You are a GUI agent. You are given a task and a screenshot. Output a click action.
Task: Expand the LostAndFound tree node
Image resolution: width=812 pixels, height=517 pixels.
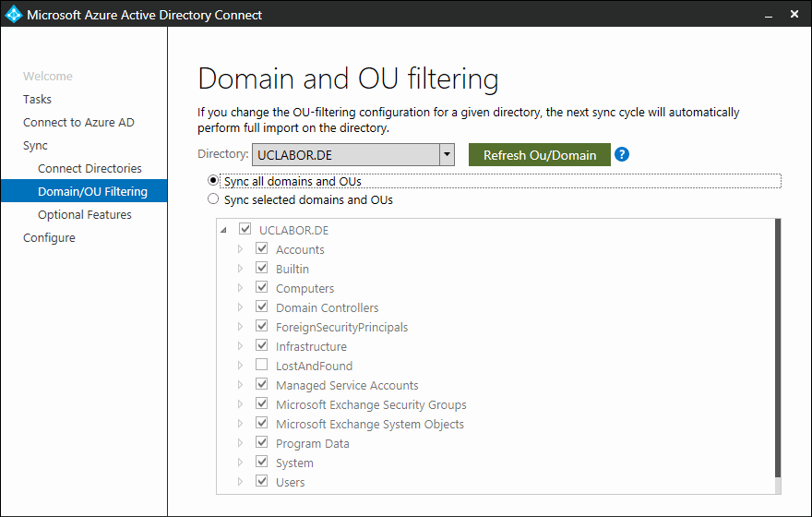[x=240, y=366]
